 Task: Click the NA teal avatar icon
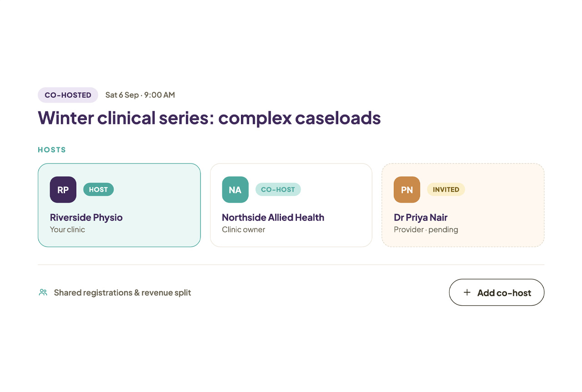(x=235, y=189)
